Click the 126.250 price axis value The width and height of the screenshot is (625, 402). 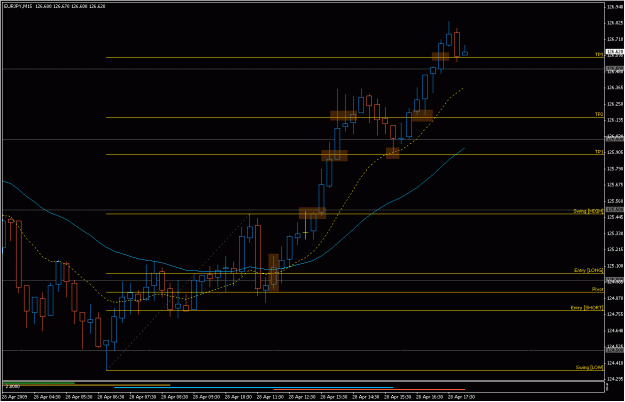[615, 104]
